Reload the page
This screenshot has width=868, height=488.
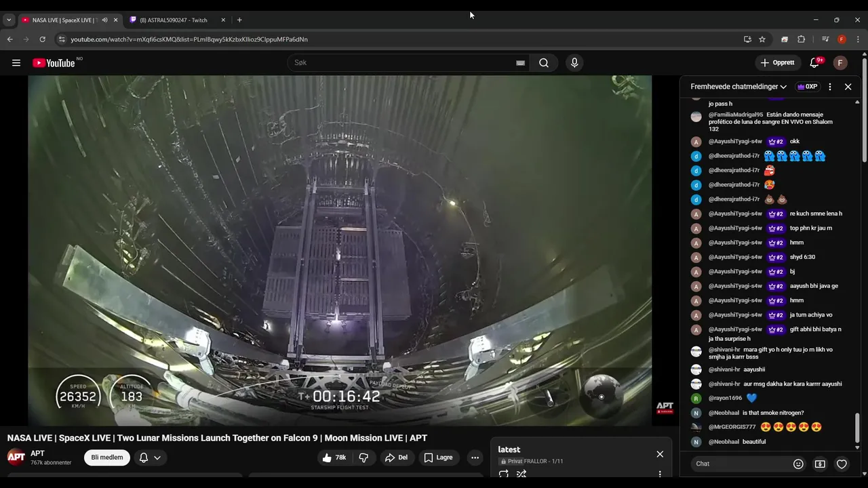(x=42, y=39)
